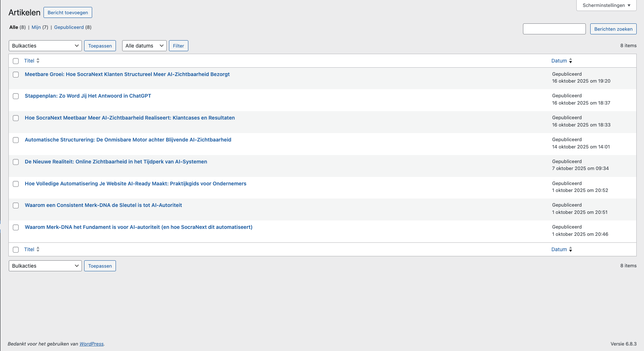Open the 'Alle datums' date filter dropdown
The image size is (644, 351).
(x=144, y=46)
